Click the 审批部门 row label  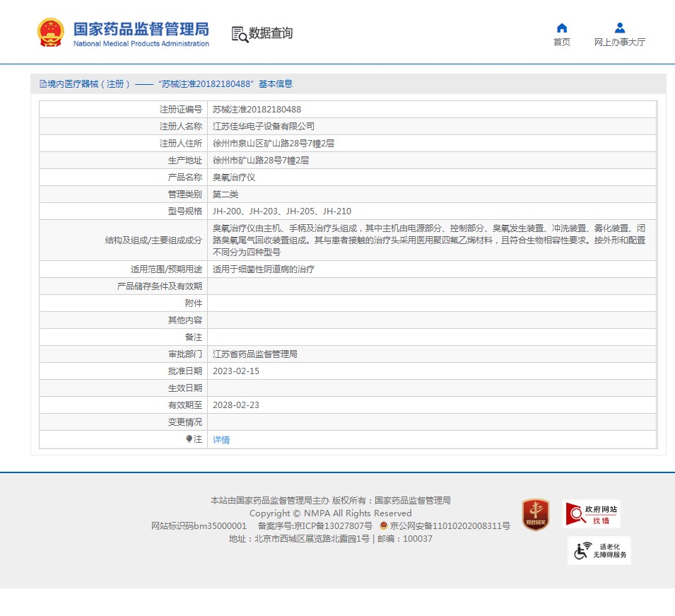pos(185,354)
